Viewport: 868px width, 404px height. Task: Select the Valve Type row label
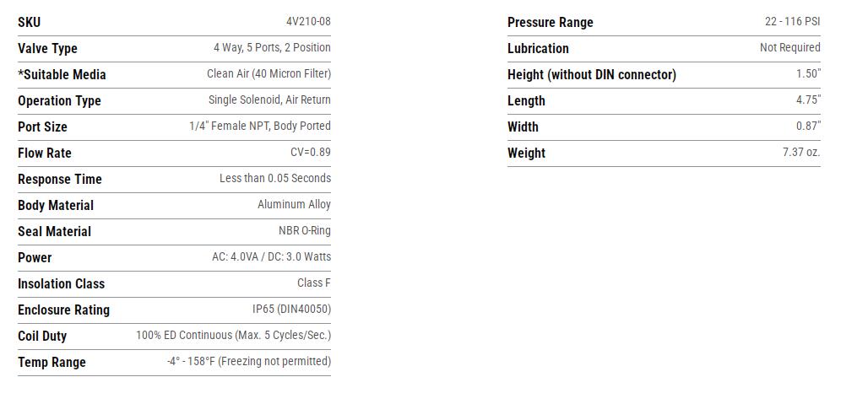47,49
